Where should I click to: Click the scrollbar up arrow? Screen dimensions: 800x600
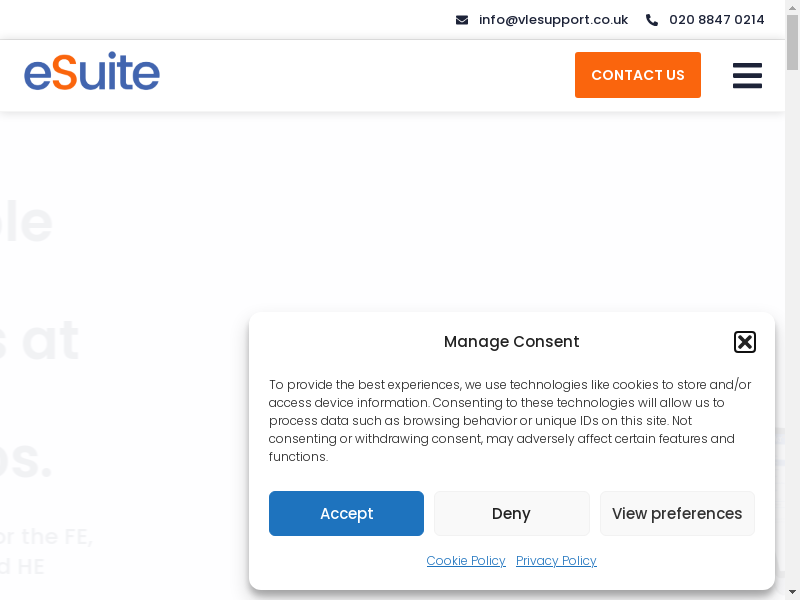click(793, 7)
